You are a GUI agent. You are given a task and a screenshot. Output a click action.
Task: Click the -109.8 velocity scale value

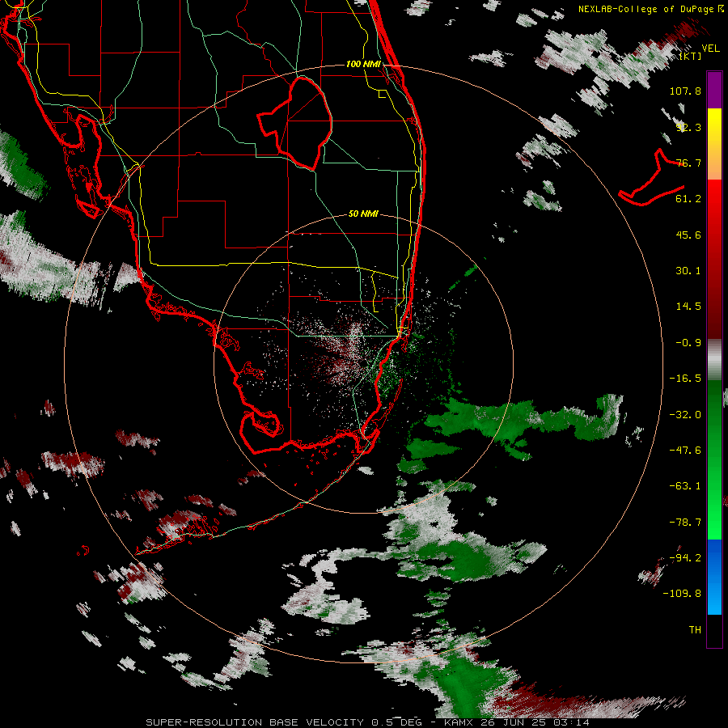pyautogui.click(x=682, y=594)
